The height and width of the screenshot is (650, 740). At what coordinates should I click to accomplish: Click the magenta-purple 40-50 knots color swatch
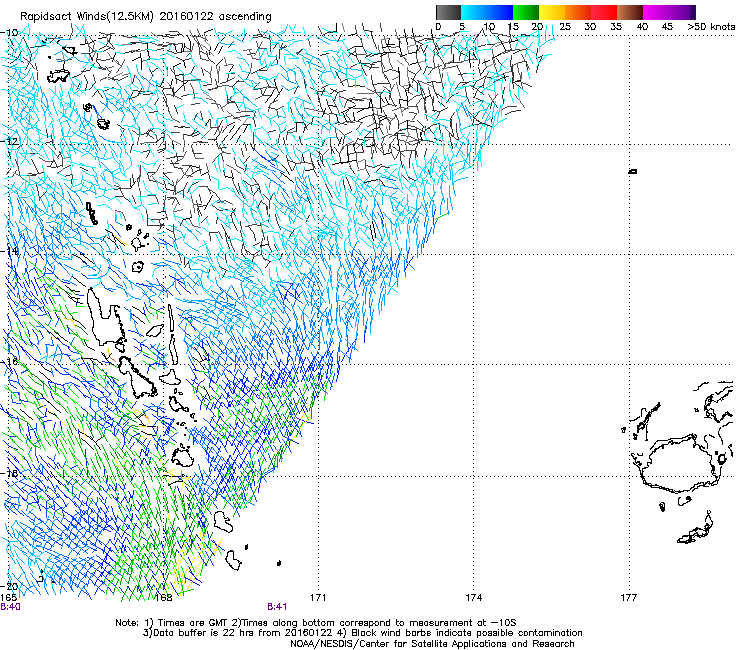click(x=669, y=12)
